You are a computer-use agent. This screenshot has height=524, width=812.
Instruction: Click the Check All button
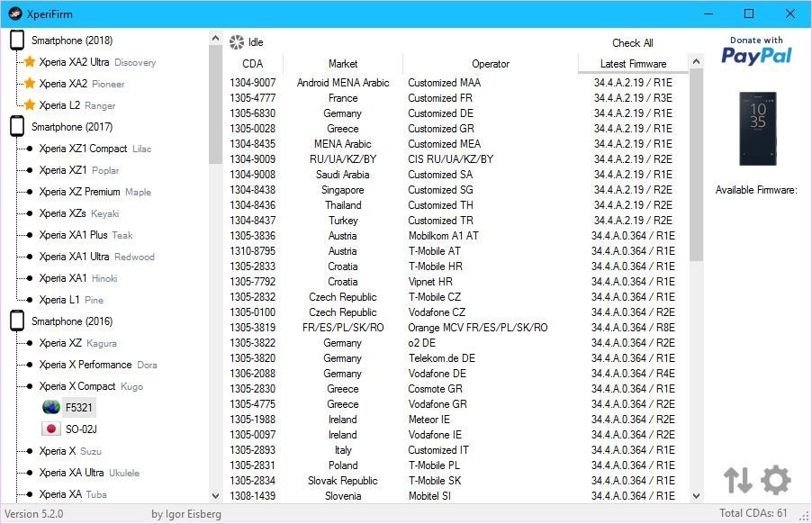[x=633, y=43]
